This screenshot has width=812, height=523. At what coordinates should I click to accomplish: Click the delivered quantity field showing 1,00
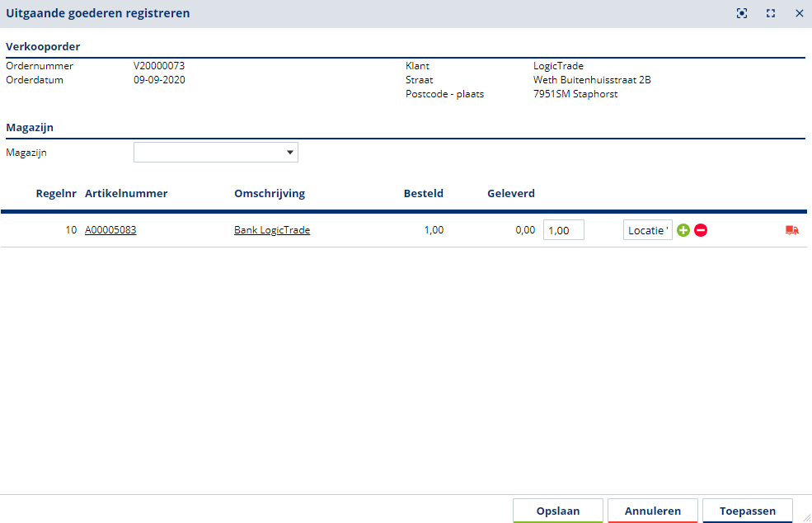(563, 230)
